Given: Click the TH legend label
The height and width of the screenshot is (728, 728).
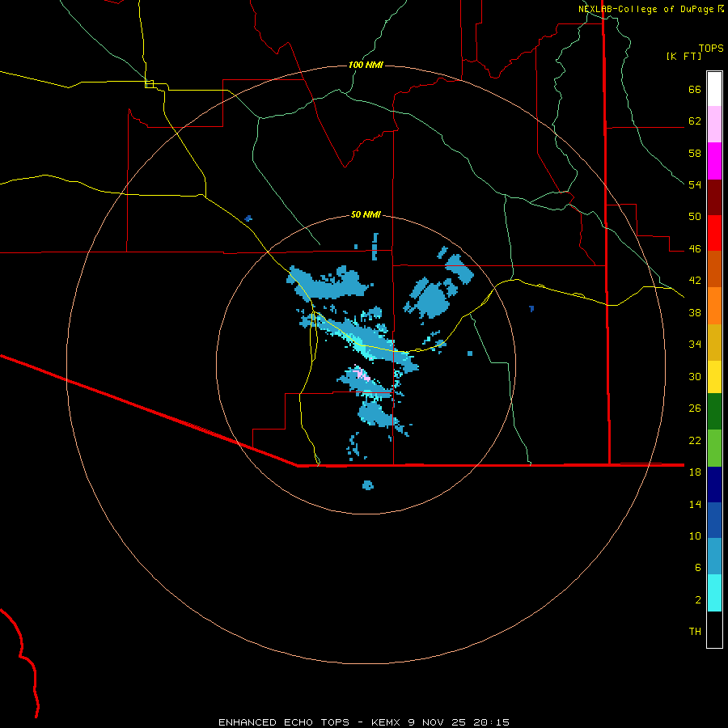Looking at the screenshot, I should (695, 632).
